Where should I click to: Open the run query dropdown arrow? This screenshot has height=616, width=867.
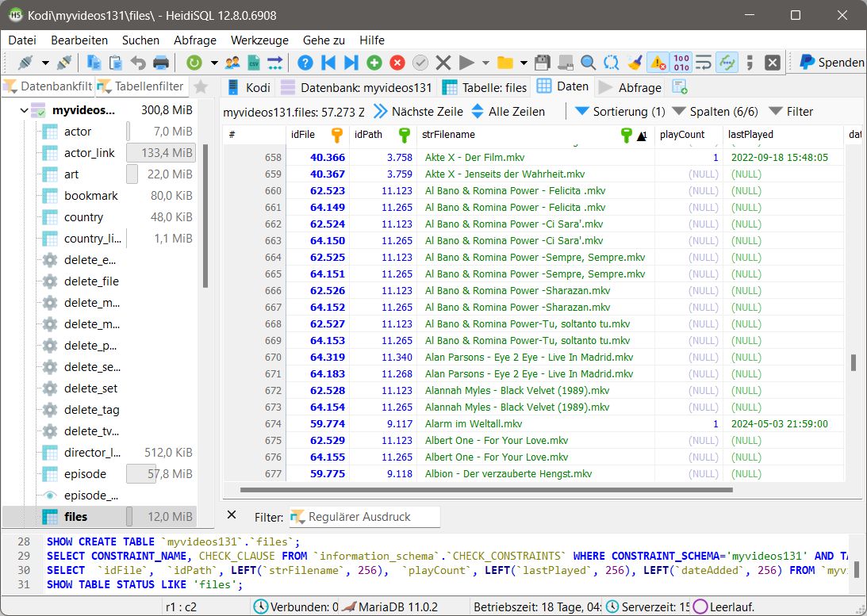click(x=485, y=63)
